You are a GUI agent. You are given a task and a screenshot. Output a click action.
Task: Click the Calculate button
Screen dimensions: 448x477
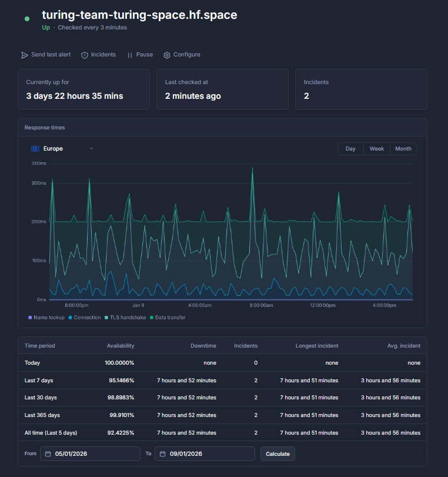tap(278, 454)
